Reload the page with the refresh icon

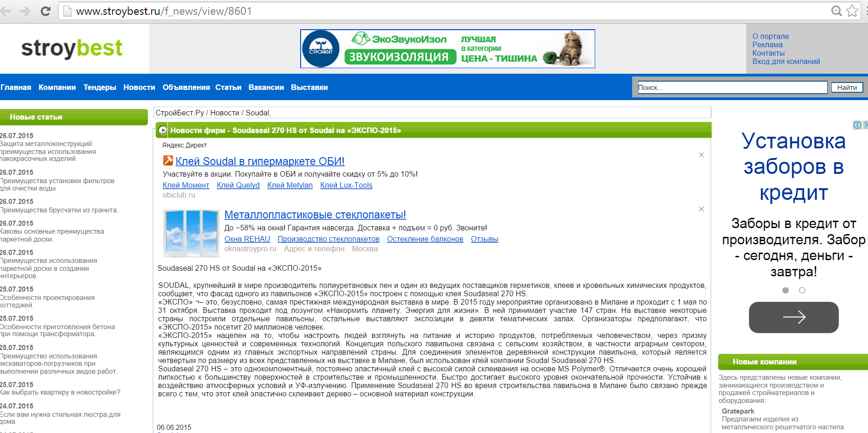[x=45, y=11]
